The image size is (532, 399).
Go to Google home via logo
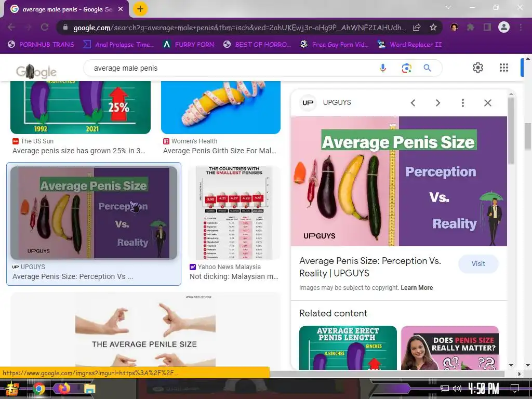pyautogui.click(x=36, y=71)
